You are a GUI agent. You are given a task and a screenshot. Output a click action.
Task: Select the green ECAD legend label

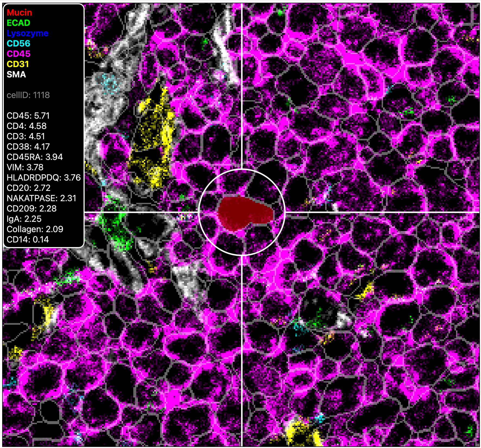[18, 23]
